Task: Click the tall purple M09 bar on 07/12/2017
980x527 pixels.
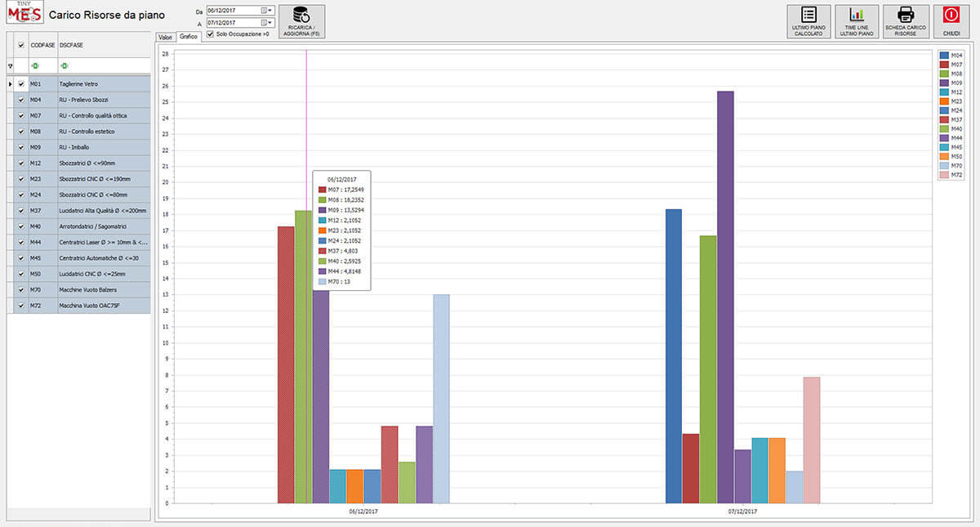Action: click(725, 297)
